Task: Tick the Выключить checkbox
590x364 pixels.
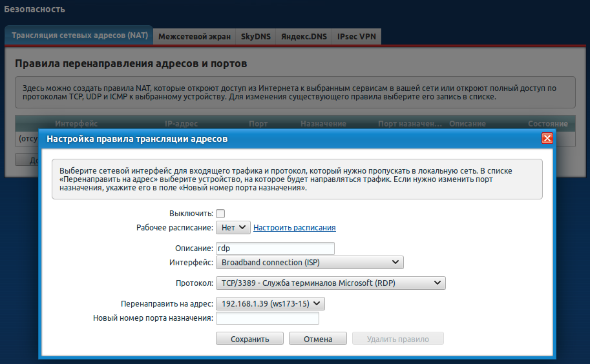Action: (x=220, y=214)
